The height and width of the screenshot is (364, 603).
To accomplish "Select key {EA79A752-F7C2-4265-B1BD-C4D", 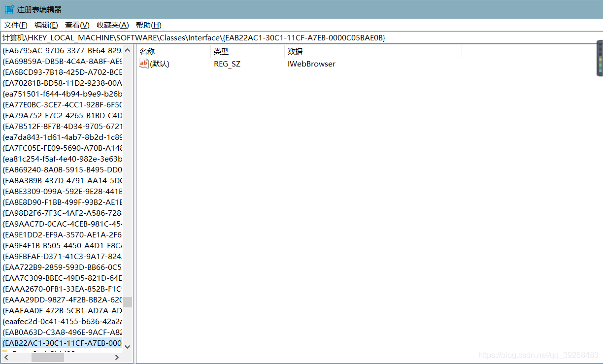I will (62, 115).
